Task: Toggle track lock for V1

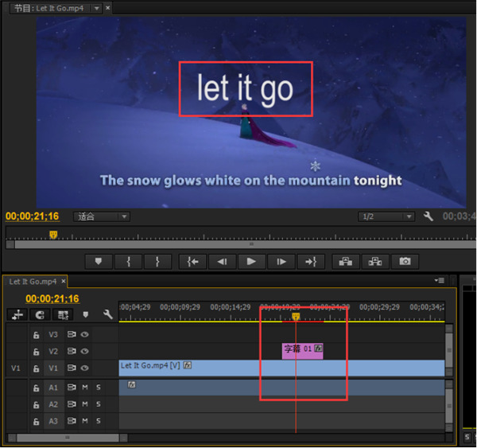Action: click(x=37, y=368)
